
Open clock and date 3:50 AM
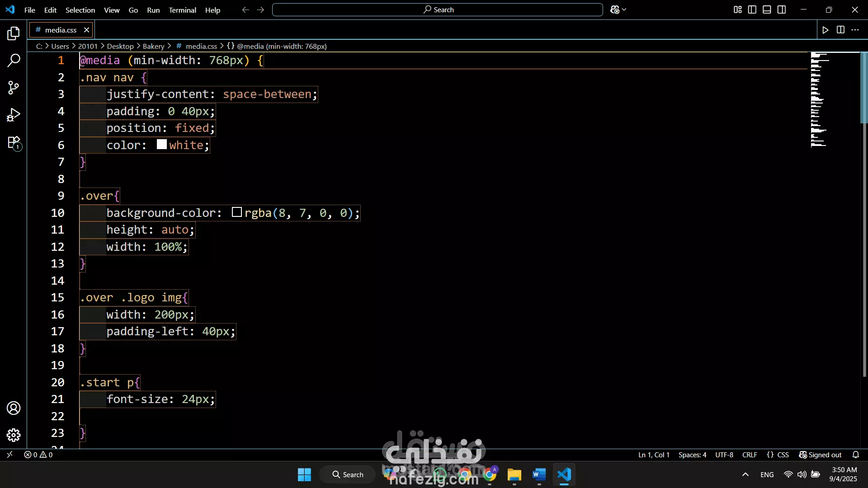[x=844, y=474]
